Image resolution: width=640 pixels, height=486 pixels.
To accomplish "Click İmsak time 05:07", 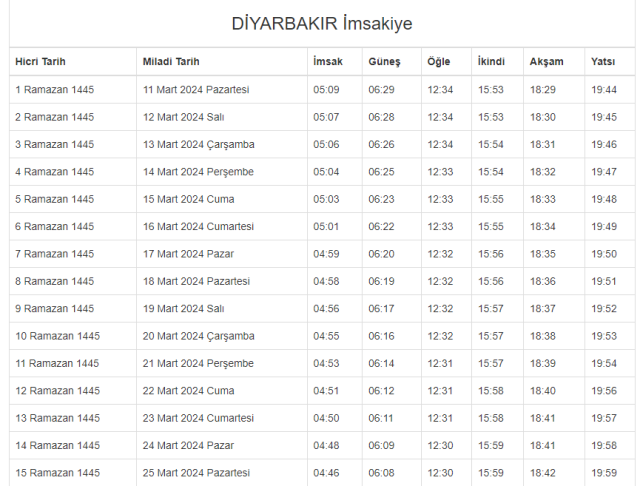I will click(x=326, y=117).
